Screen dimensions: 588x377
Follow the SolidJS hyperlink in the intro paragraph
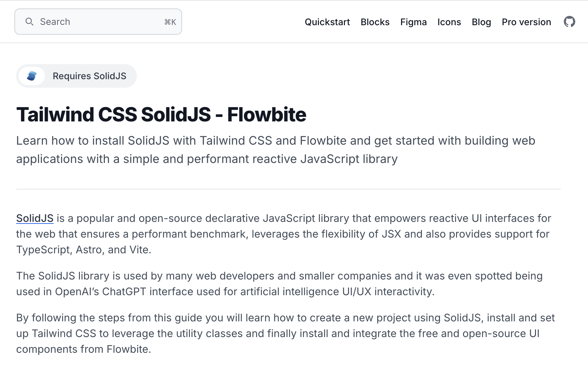pos(34,218)
